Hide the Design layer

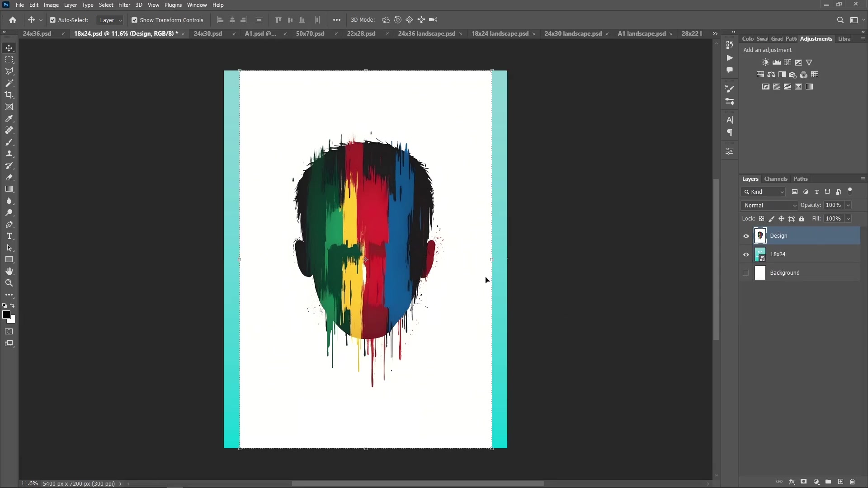746,236
